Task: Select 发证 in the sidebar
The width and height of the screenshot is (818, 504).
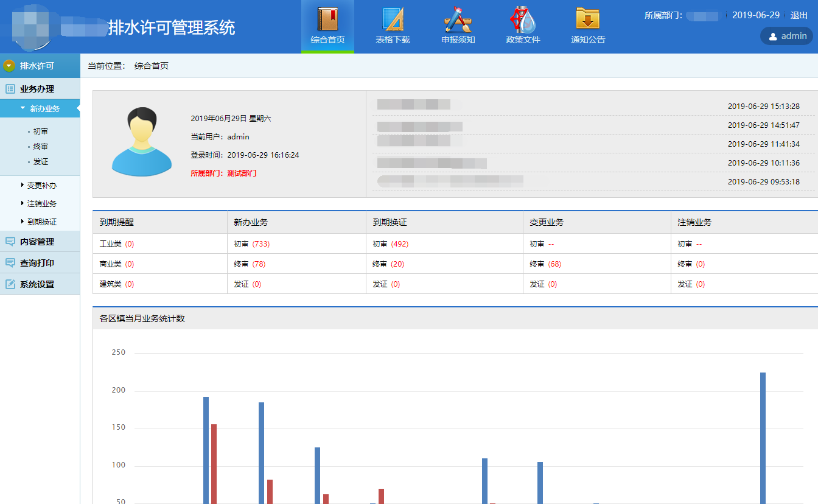Action: click(41, 162)
